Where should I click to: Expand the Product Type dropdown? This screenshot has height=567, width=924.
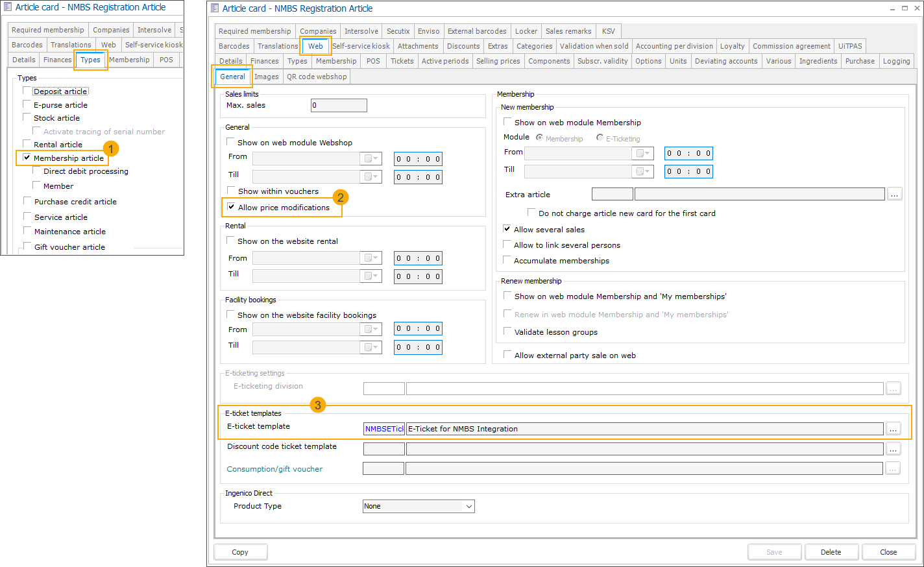[x=469, y=506]
